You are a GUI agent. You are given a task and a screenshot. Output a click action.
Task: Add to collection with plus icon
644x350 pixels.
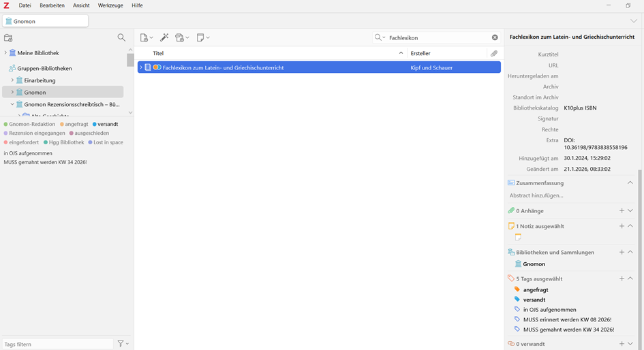[622, 252]
